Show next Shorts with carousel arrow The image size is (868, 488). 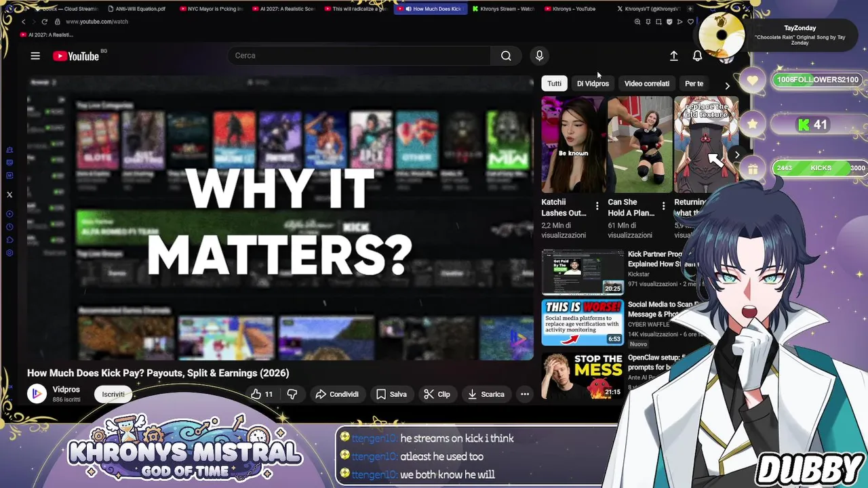point(737,155)
